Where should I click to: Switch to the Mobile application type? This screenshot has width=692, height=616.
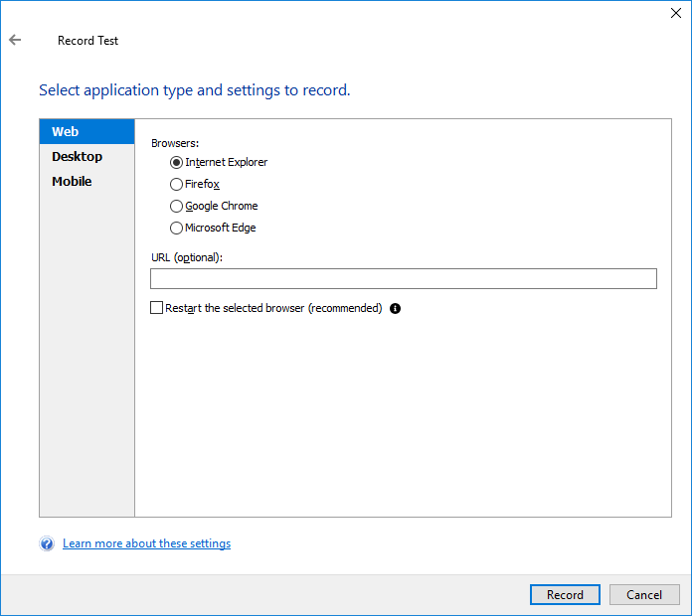(72, 182)
